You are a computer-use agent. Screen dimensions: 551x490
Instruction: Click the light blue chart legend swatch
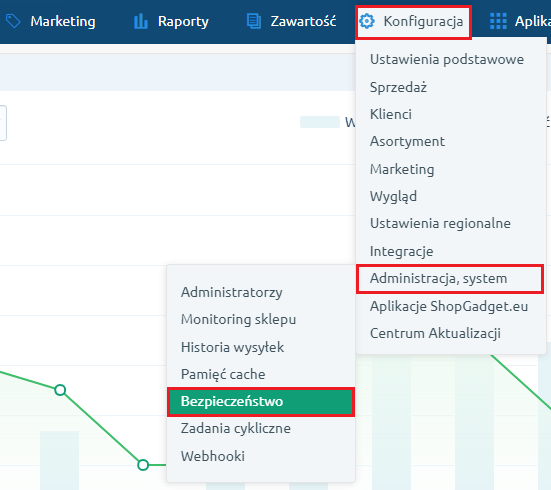320,122
